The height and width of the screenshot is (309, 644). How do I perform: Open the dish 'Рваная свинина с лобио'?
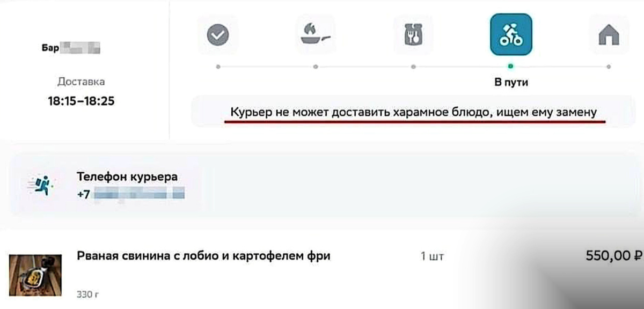point(204,256)
